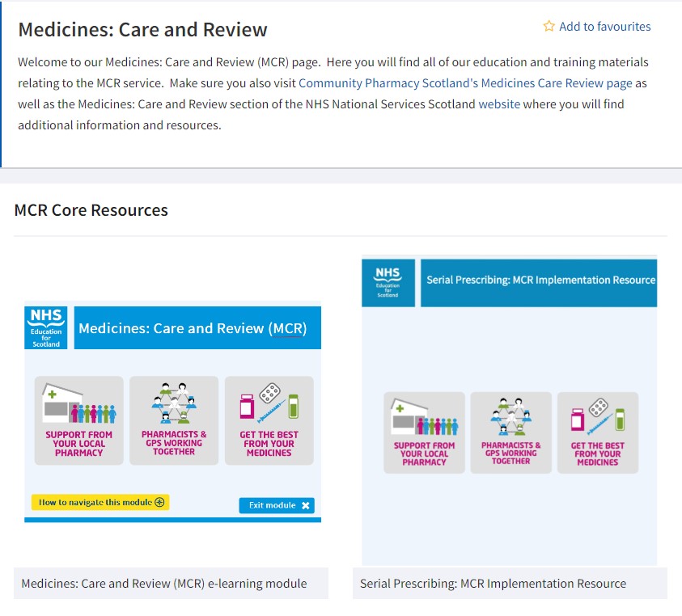Click the MCR Core Resources section heading
The image size is (682, 616).
point(91,210)
